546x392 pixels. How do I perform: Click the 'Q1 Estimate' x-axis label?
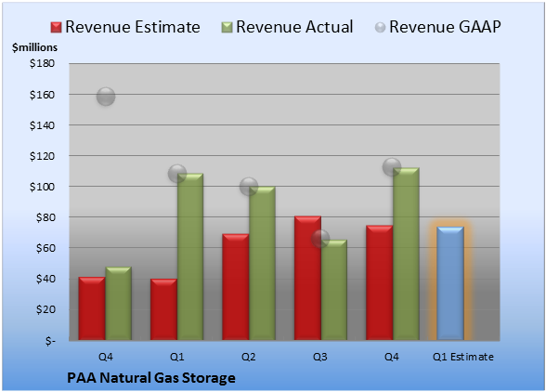click(463, 357)
